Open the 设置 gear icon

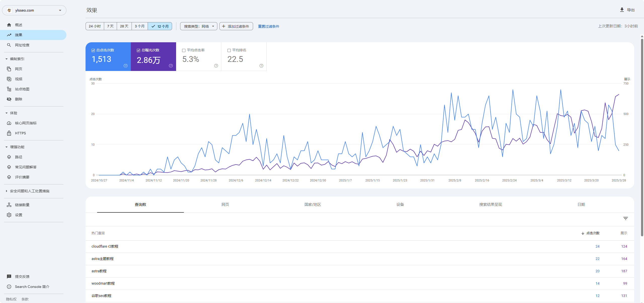9,215
